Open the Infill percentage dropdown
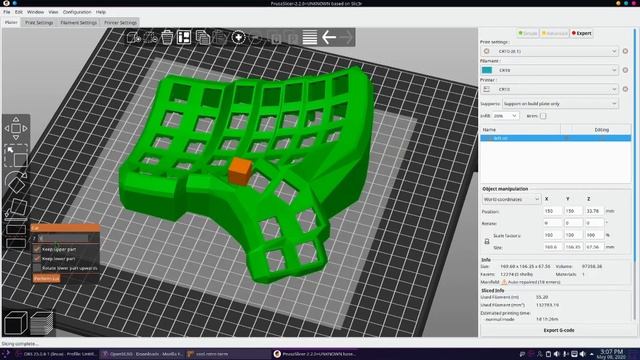640x360 pixels. tap(505, 116)
